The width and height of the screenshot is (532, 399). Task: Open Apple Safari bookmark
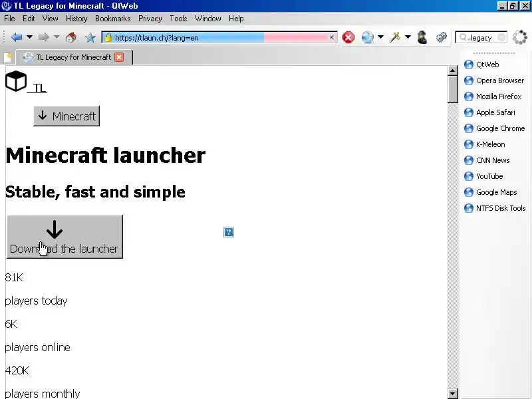(x=489, y=112)
